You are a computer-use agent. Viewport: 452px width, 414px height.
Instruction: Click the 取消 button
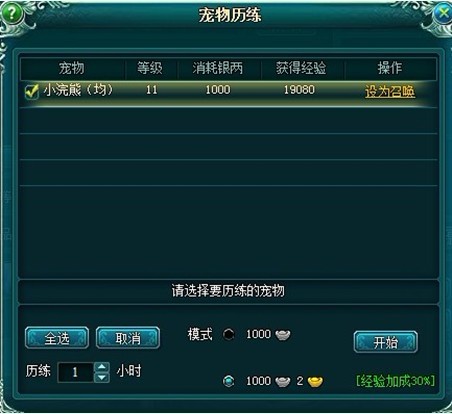point(128,338)
